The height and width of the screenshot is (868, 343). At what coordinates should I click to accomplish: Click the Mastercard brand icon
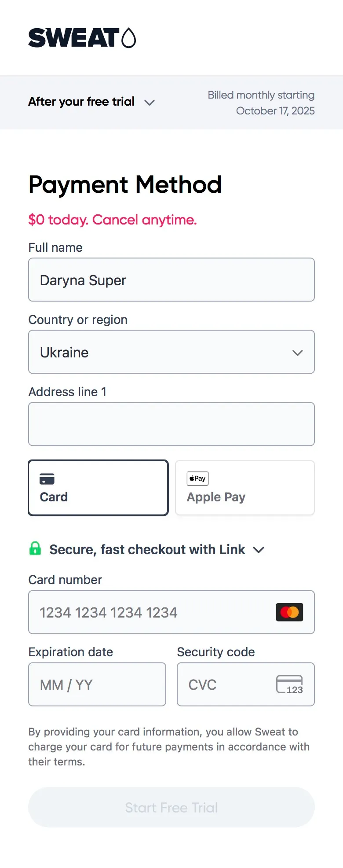coord(289,612)
